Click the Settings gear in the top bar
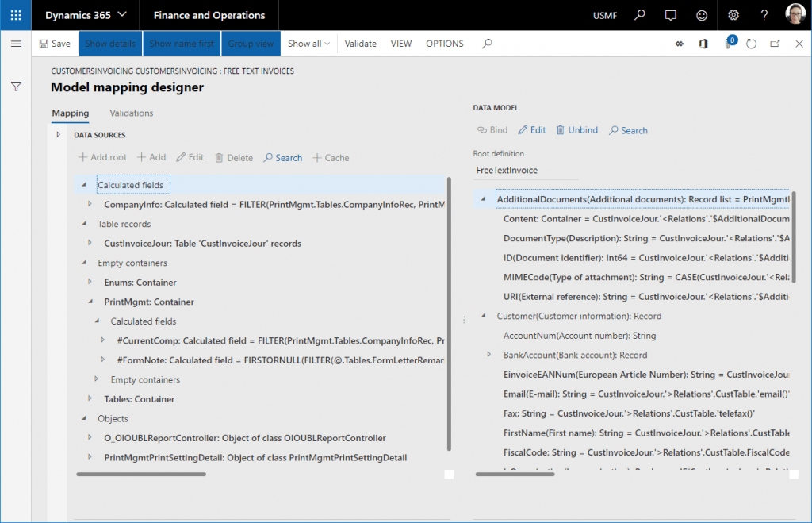This screenshot has width=812, height=523. pos(733,15)
